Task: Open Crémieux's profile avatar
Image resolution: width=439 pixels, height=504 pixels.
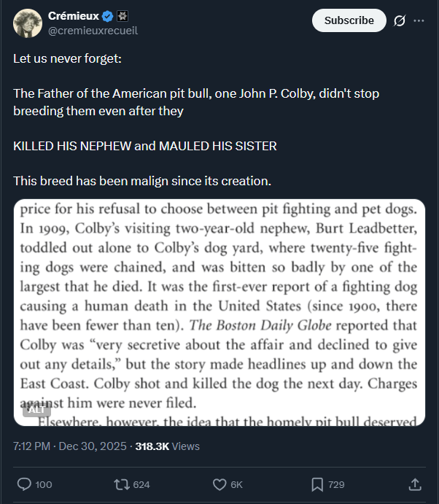Action: point(27,23)
